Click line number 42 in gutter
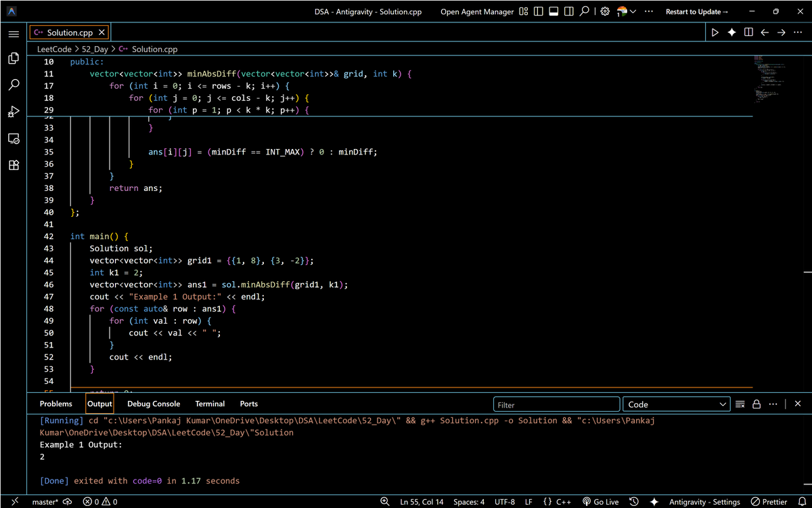The width and height of the screenshot is (812, 508). [x=49, y=236]
